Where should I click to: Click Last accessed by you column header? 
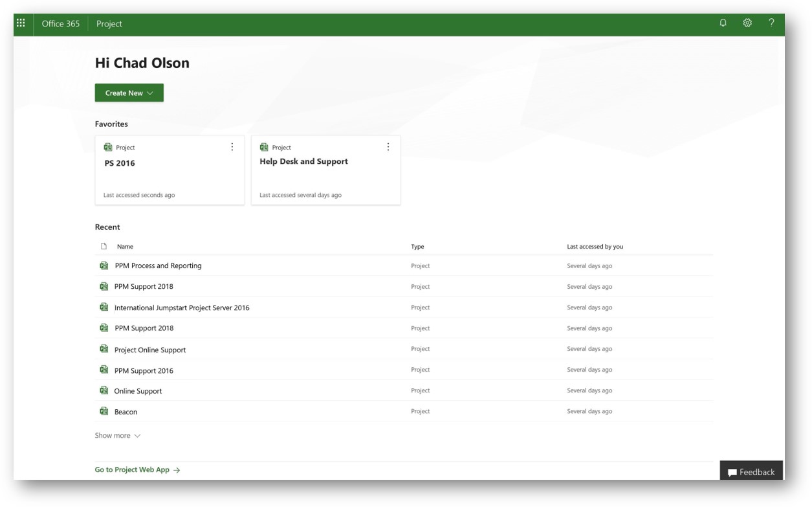[x=595, y=247]
